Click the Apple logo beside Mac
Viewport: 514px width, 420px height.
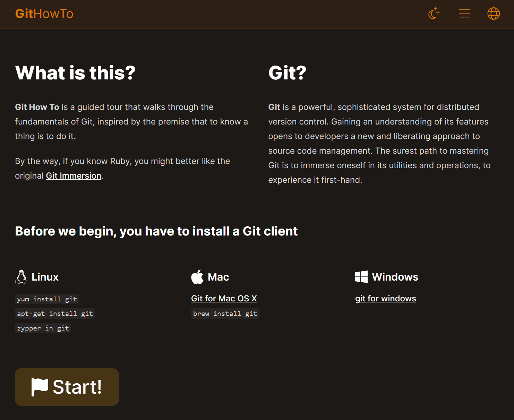pyautogui.click(x=197, y=276)
